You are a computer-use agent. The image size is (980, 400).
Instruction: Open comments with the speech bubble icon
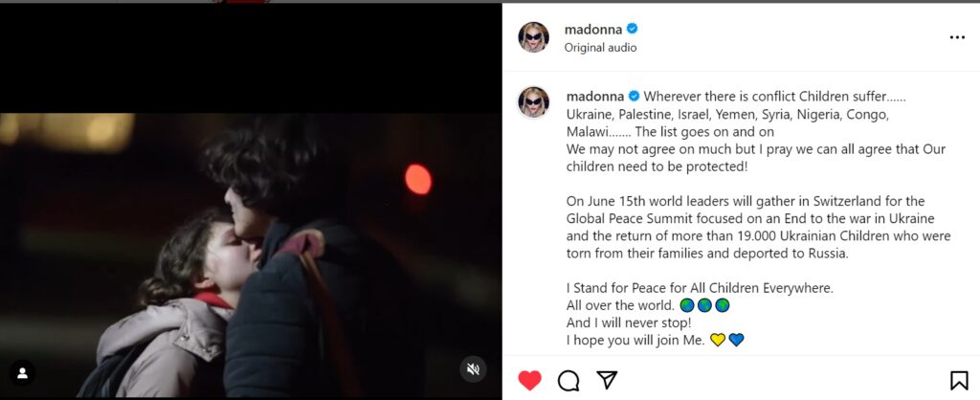click(568, 380)
